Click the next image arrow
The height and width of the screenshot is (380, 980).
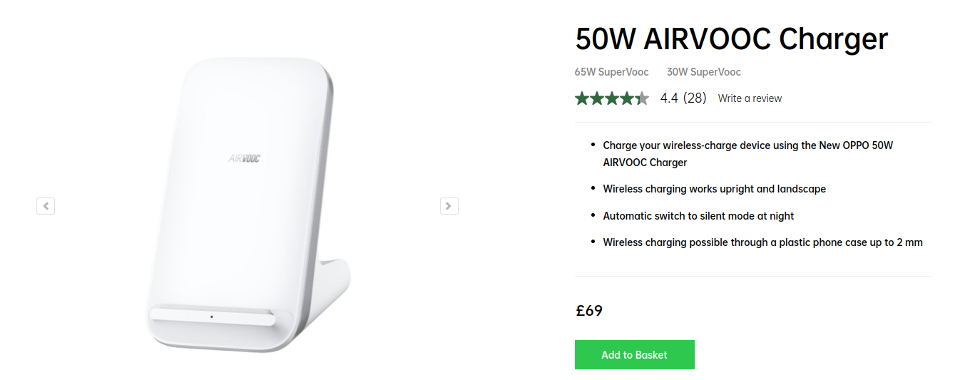(x=449, y=206)
